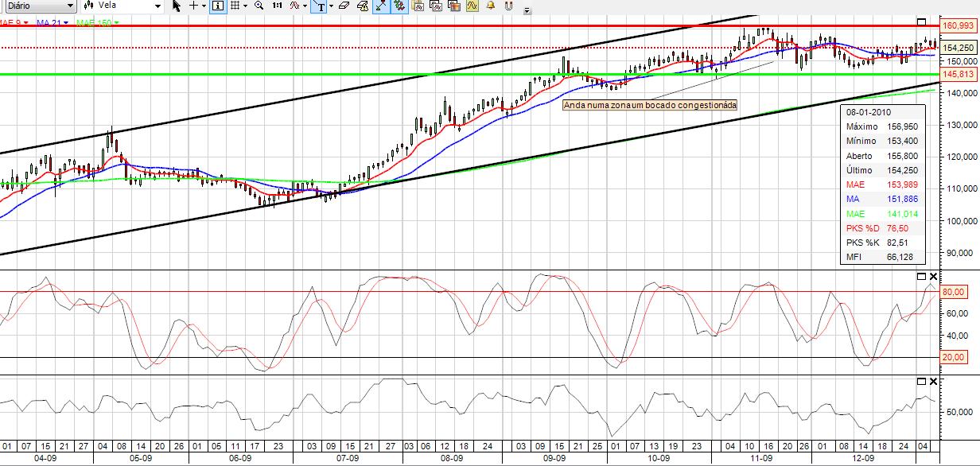Click the magnifier zoom tool

click(259, 6)
